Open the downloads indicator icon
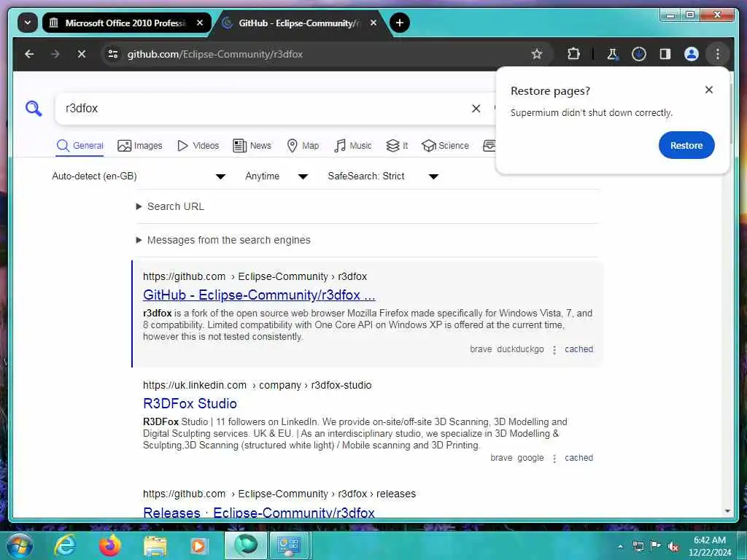747x560 pixels. (639, 54)
